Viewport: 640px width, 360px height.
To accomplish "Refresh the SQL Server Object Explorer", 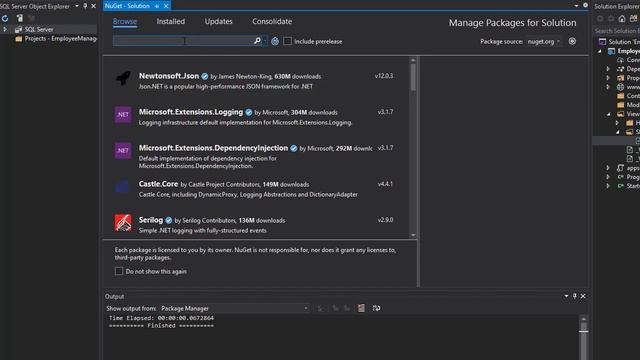I will point(5,18).
